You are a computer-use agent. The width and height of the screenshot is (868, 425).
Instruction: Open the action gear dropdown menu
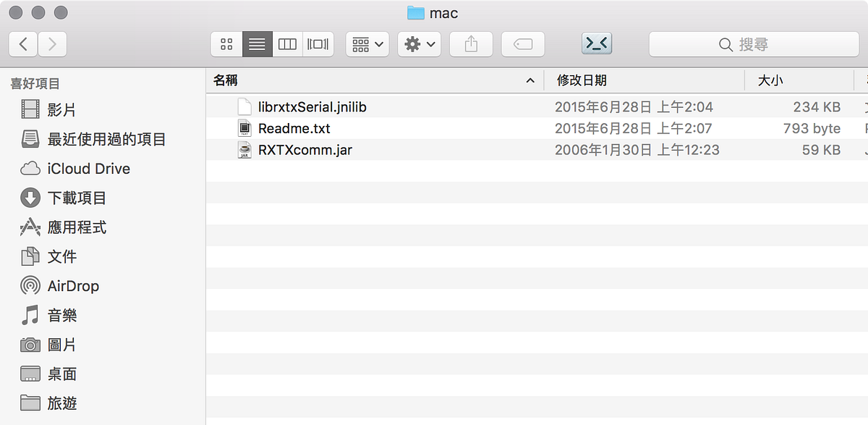(419, 43)
